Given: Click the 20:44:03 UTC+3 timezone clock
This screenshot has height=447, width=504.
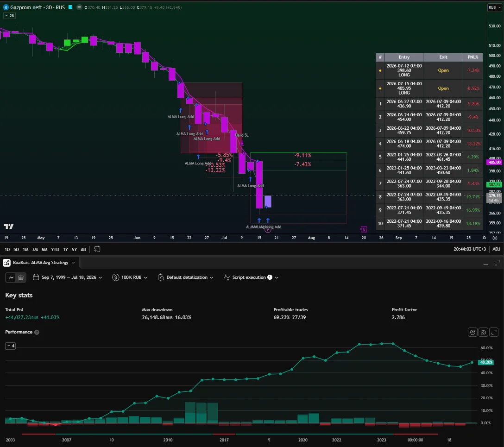Looking at the screenshot, I should tap(470, 249).
